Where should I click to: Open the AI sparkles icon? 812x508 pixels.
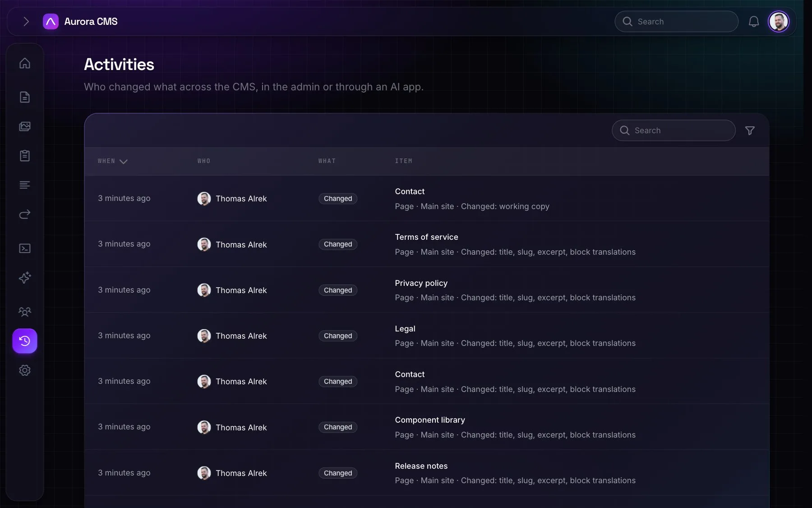point(25,277)
